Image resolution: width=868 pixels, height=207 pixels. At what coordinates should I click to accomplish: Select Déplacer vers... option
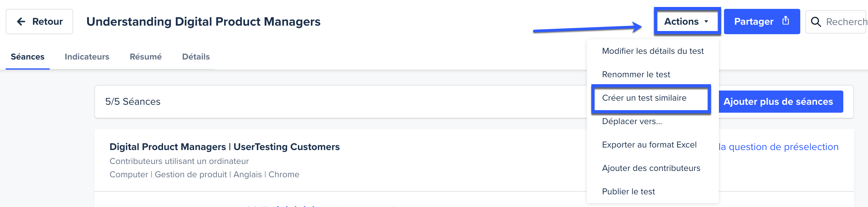[x=632, y=121]
